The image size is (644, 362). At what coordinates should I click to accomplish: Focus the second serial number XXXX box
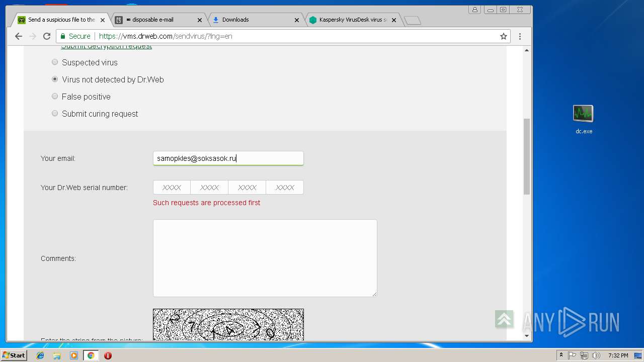click(209, 188)
